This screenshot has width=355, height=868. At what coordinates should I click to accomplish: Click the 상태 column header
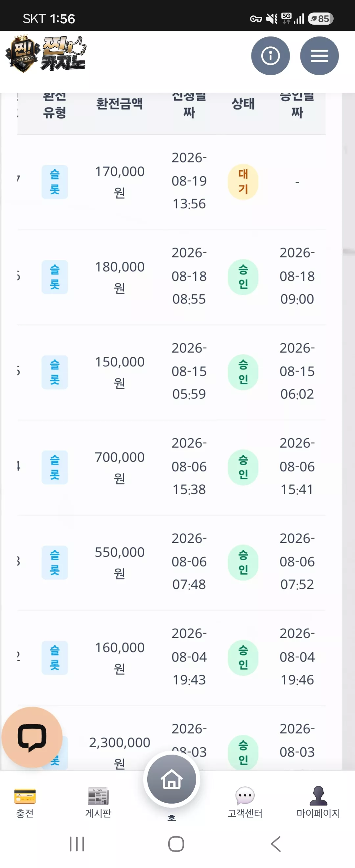pyautogui.click(x=243, y=104)
